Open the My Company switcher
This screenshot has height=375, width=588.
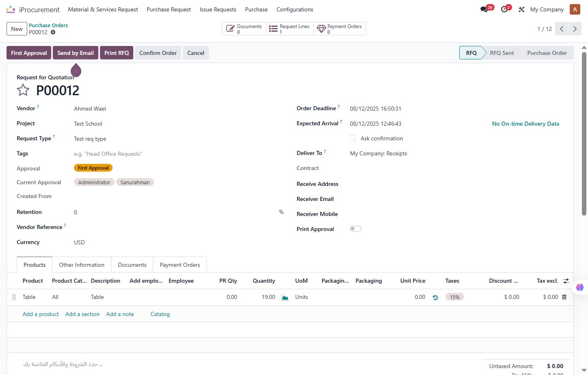547,9
